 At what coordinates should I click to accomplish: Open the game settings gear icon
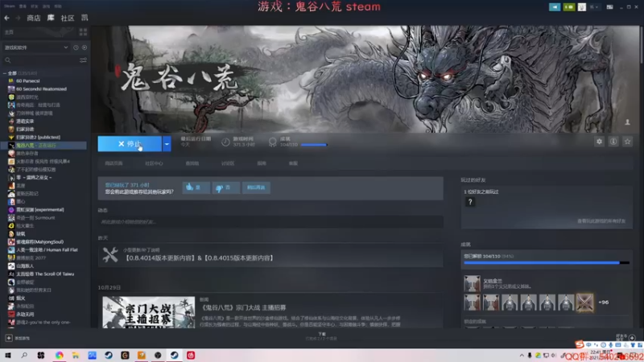pos(599,142)
